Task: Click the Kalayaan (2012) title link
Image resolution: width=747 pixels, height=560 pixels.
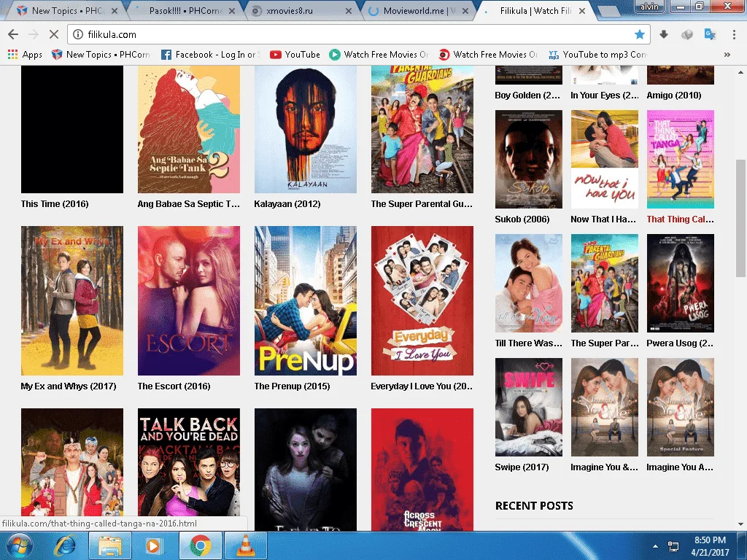Action: click(x=287, y=204)
